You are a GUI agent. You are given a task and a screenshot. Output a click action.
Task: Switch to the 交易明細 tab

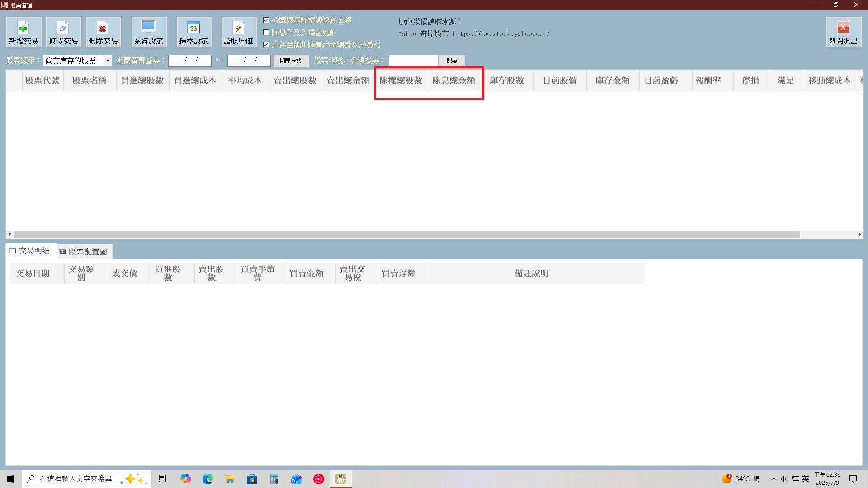pyautogui.click(x=31, y=251)
